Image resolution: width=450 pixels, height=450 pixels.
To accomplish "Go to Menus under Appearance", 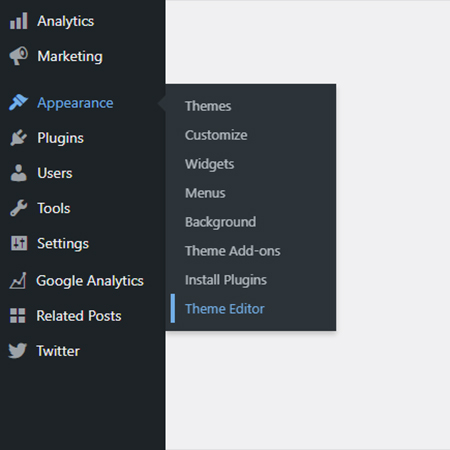I will pos(205,193).
